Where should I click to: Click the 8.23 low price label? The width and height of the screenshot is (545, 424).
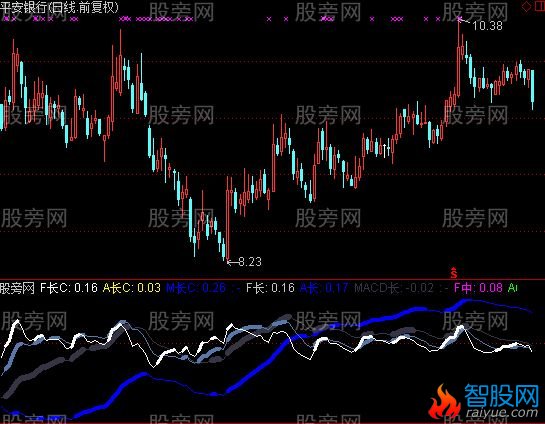(250, 261)
